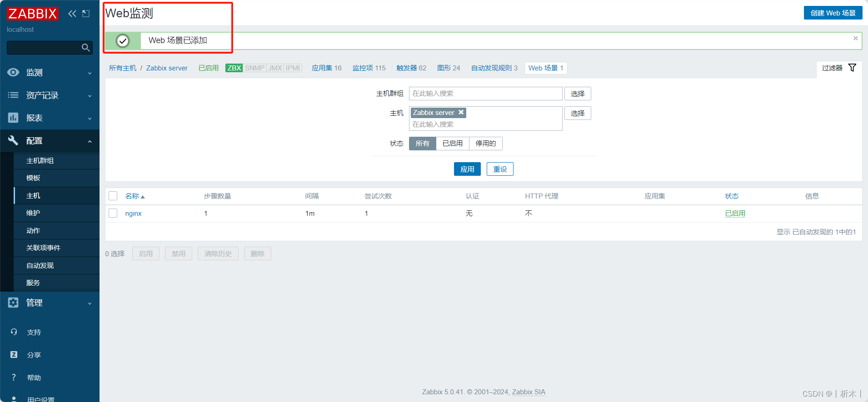This screenshot has width=868, height=402.
Task: Click the Z share icon beside 分享
Action: (x=14, y=355)
